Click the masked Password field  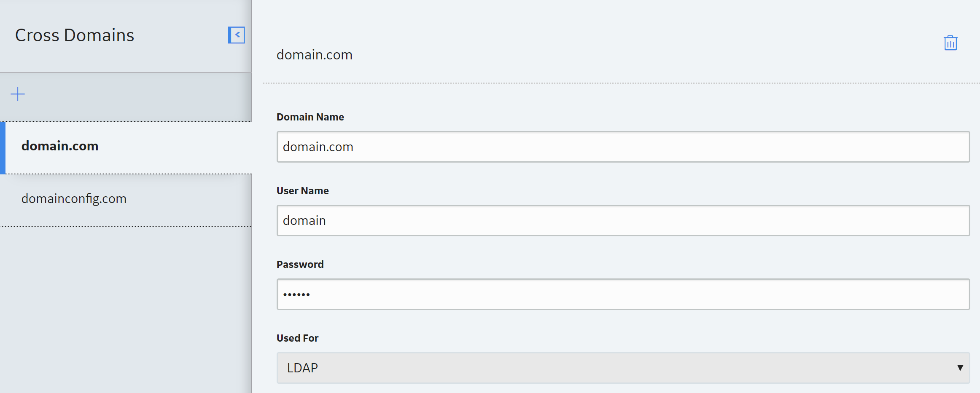click(x=623, y=294)
